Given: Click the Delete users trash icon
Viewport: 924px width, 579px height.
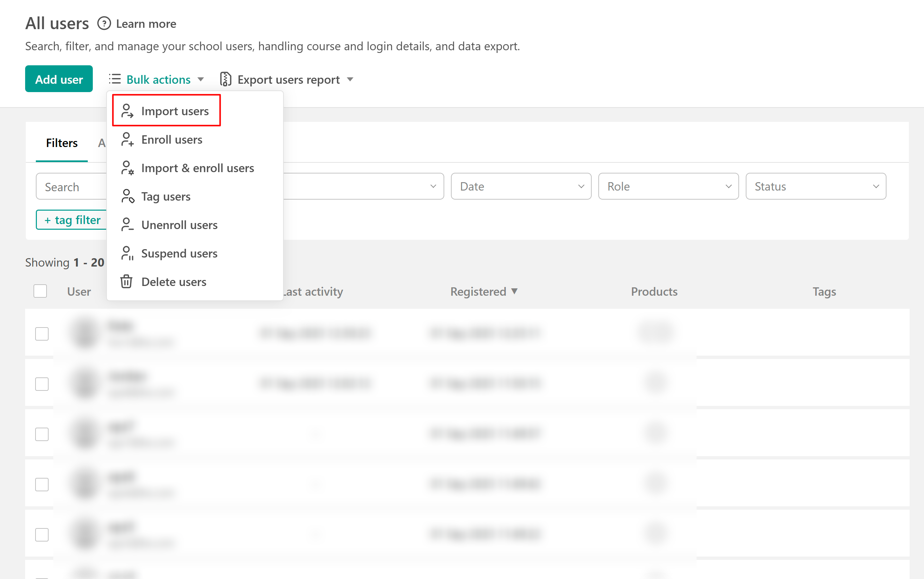Looking at the screenshot, I should click(x=126, y=282).
